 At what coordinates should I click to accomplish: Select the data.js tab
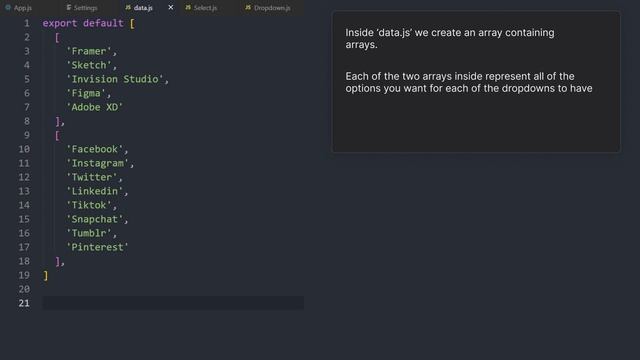140,8
